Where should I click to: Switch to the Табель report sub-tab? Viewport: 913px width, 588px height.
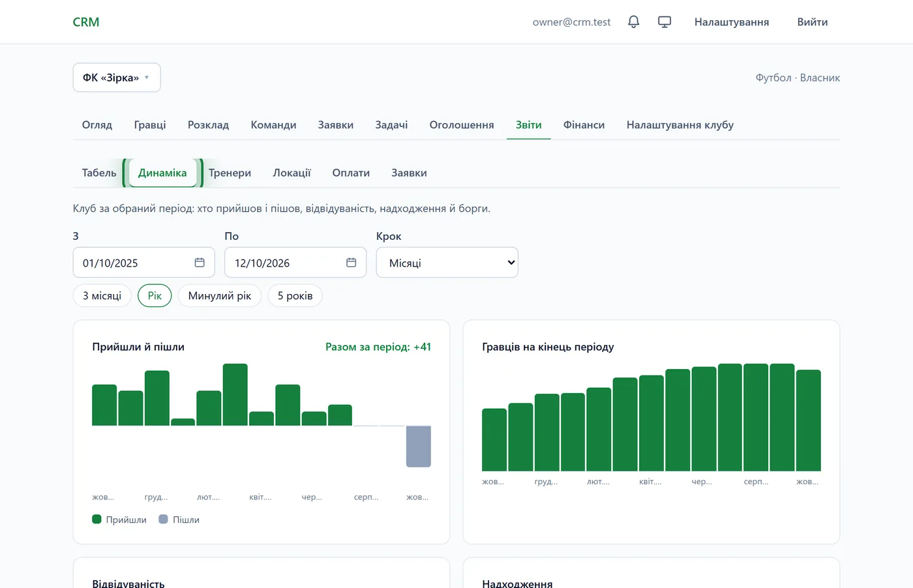pyautogui.click(x=99, y=173)
